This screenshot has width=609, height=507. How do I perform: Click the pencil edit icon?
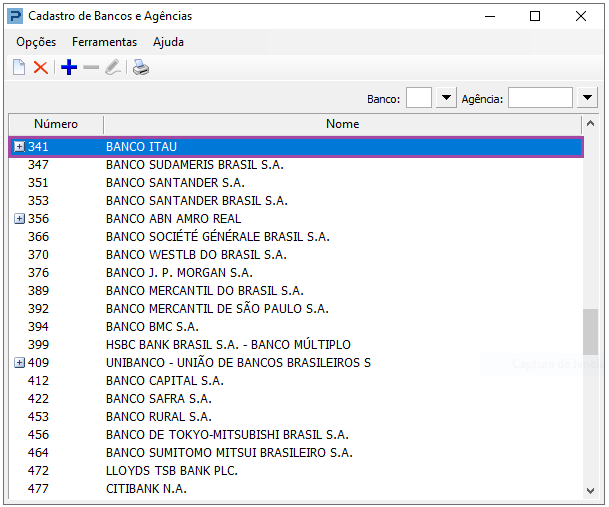click(113, 67)
